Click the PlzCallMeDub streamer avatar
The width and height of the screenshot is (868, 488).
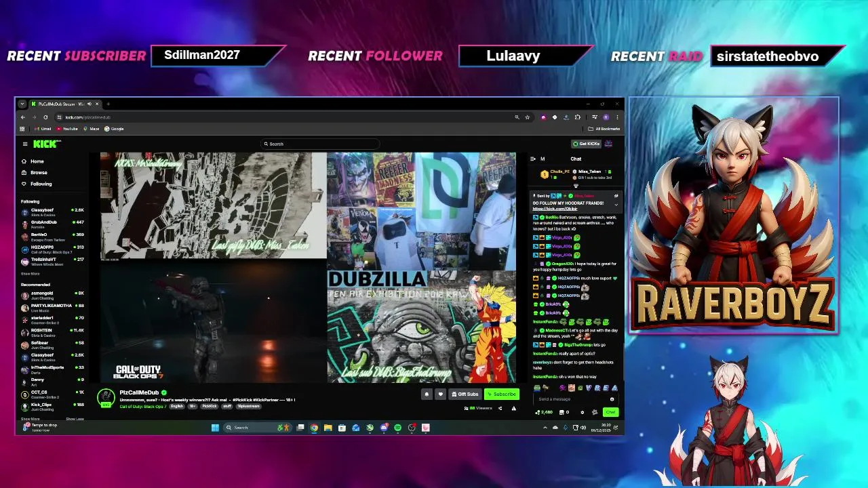click(106, 398)
